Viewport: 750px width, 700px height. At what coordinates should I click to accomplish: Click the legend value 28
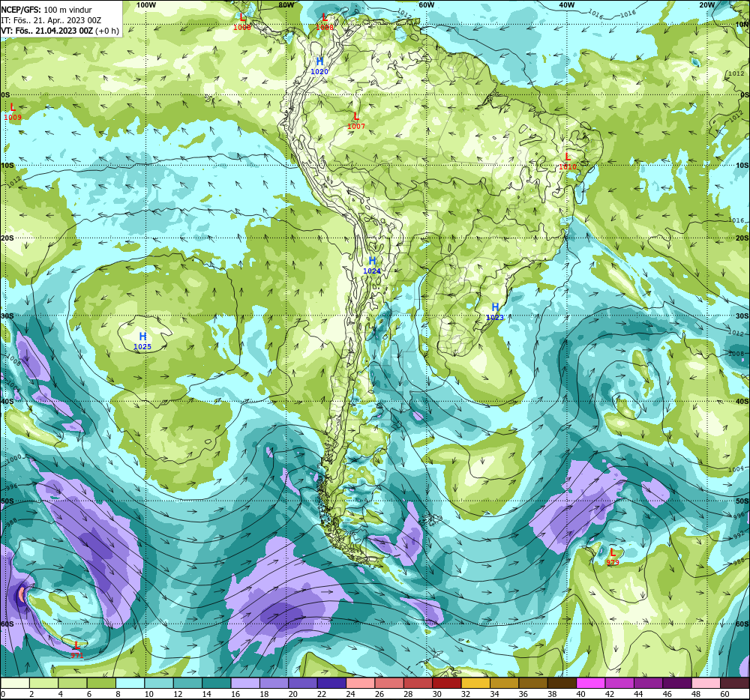408,694
